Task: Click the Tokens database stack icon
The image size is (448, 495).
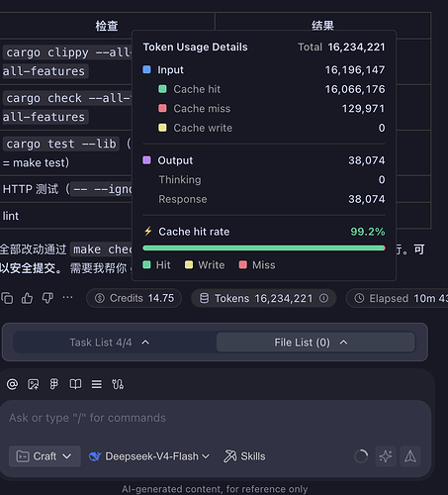Action: (x=205, y=298)
